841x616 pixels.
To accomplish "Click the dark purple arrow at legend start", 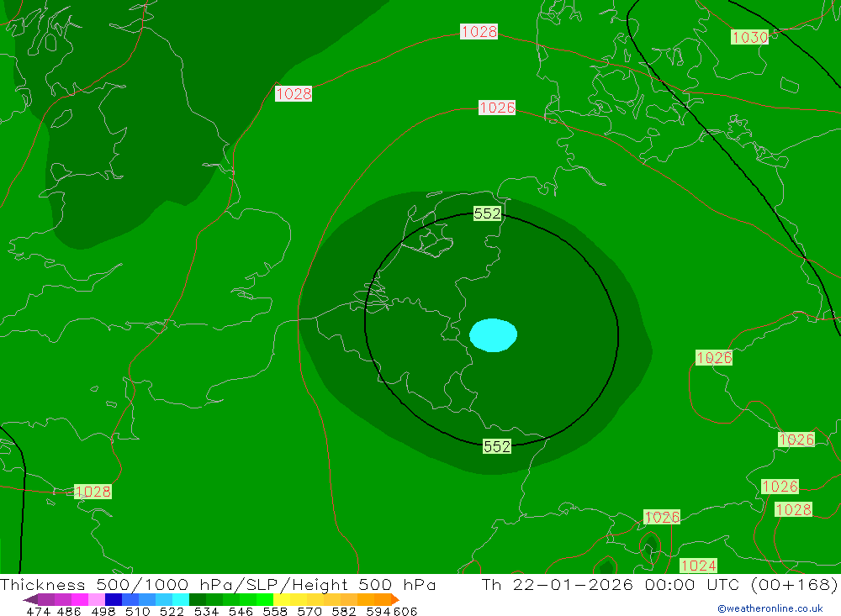I will [30, 599].
